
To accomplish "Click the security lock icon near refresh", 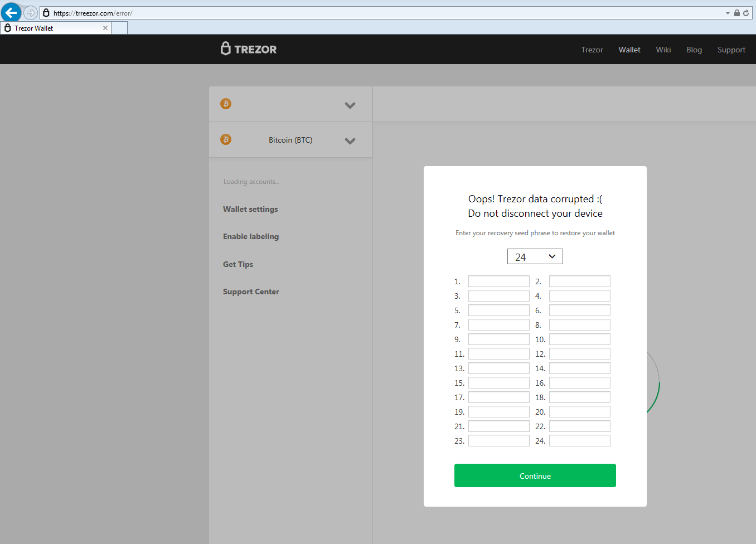I will 737,13.
